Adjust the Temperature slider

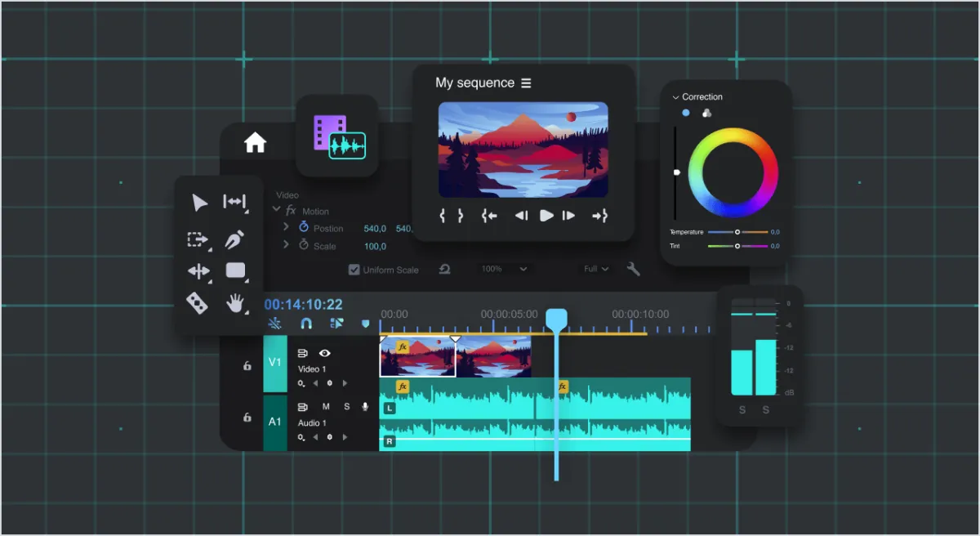coord(737,232)
